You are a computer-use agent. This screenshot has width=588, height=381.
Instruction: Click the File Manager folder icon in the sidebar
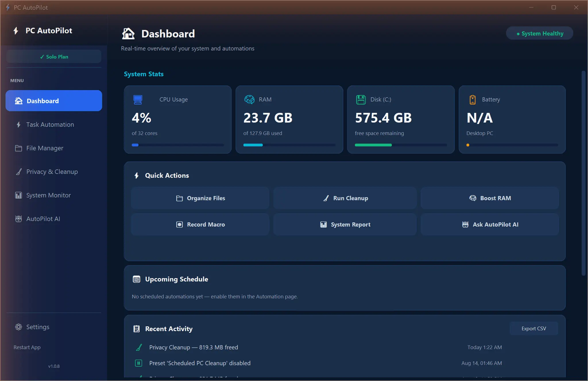tap(18, 148)
